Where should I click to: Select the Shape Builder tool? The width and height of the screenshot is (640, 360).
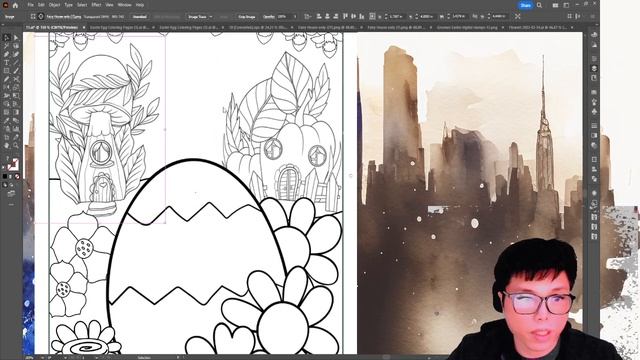tap(7, 103)
